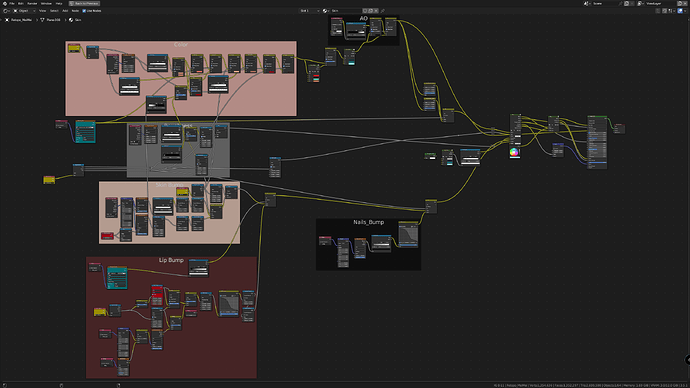Image resolution: width=690 pixels, height=388 pixels.
Task: Click the duplicate new material icon
Action: (x=371, y=11)
